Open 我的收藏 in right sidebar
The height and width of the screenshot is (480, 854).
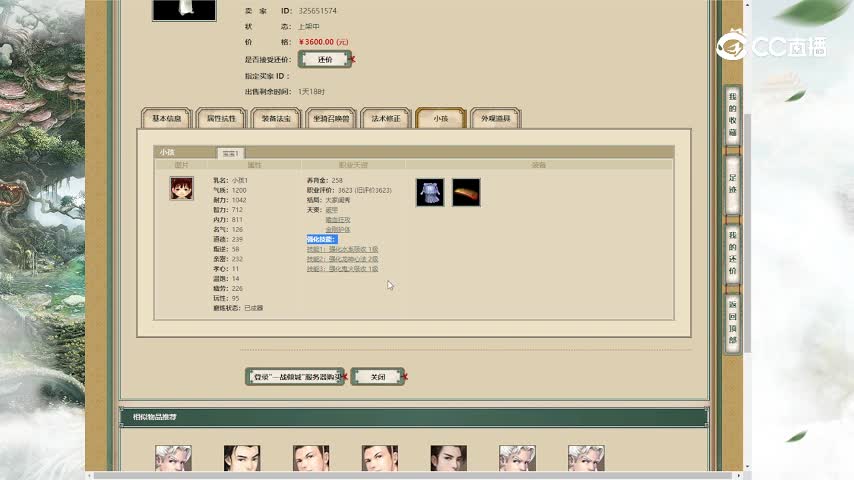click(x=733, y=115)
